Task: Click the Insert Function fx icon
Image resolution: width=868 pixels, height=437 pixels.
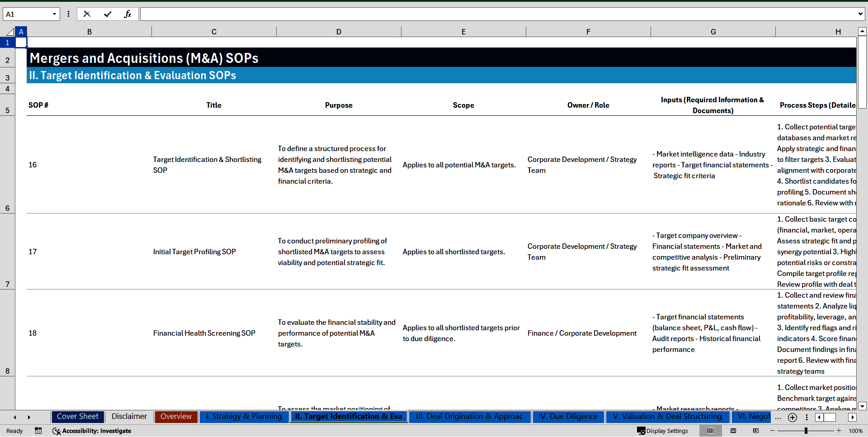Action: pos(127,14)
